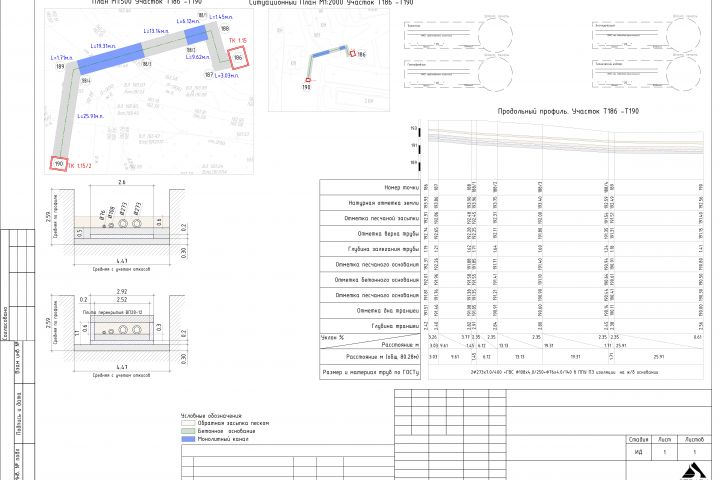
Task: Click the slope value 0.61 at profile end
Action: pos(698,337)
